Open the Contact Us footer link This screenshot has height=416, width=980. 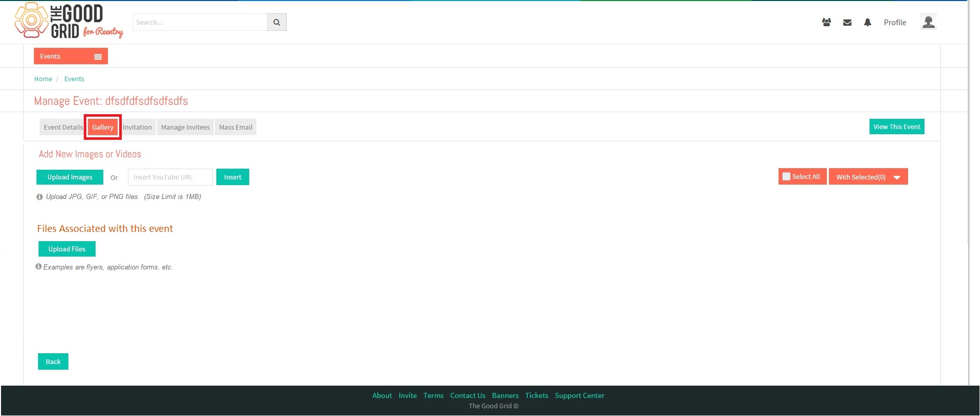468,395
